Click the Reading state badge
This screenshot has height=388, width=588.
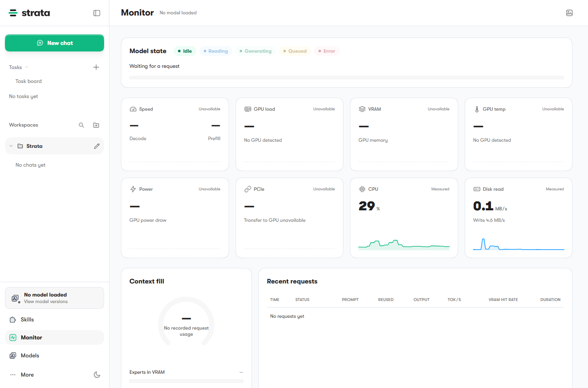[x=216, y=51]
